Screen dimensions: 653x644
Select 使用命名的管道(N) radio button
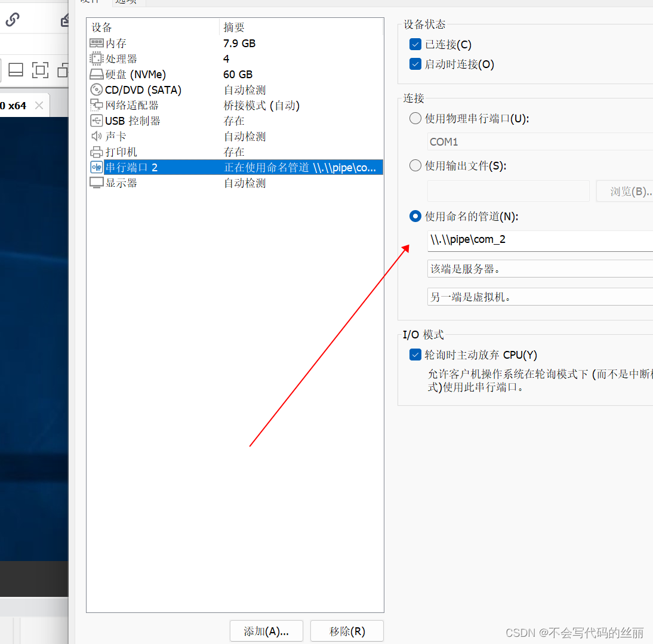click(415, 217)
